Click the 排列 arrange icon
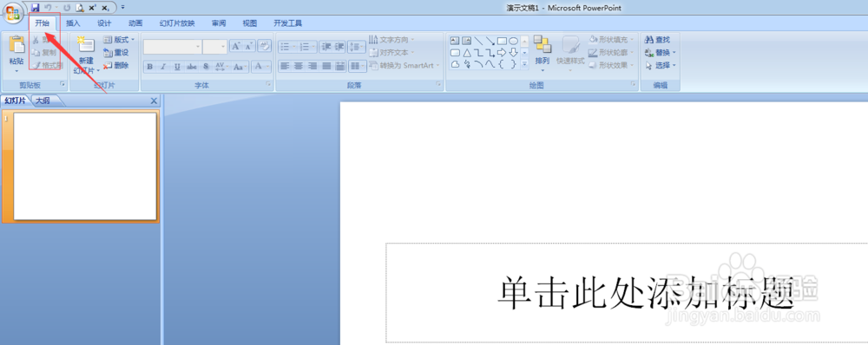This screenshot has width=868, height=345. [x=542, y=45]
